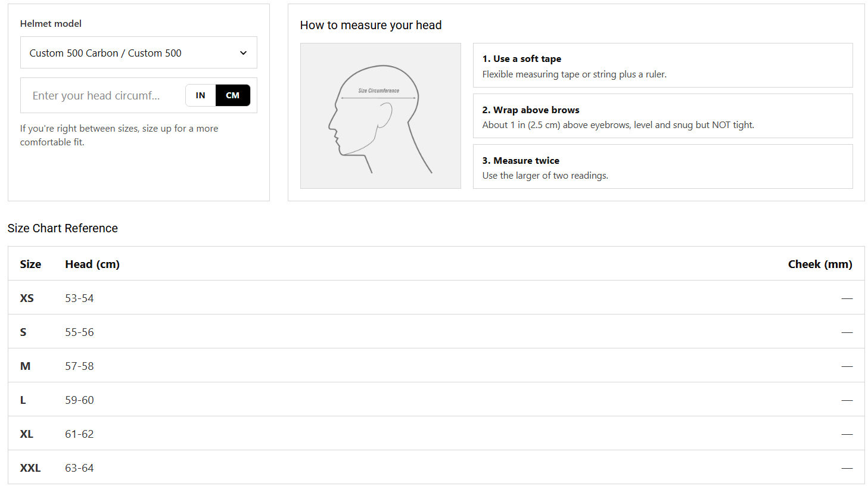Select the 'Use a soft tape' step card
868x489 pixels.
point(662,66)
